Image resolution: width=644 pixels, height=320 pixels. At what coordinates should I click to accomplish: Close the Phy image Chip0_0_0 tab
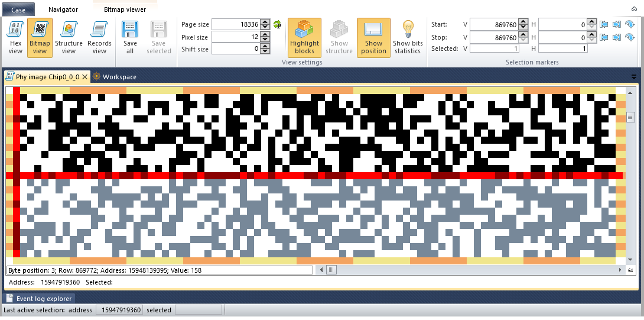[84, 77]
